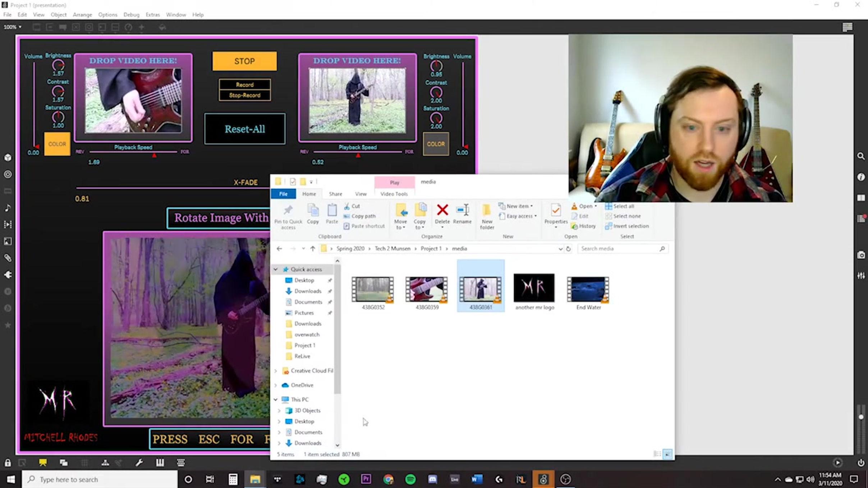Adjust left video Brightness dial
This screenshot has height=488, width=868.
click(58, 65)
